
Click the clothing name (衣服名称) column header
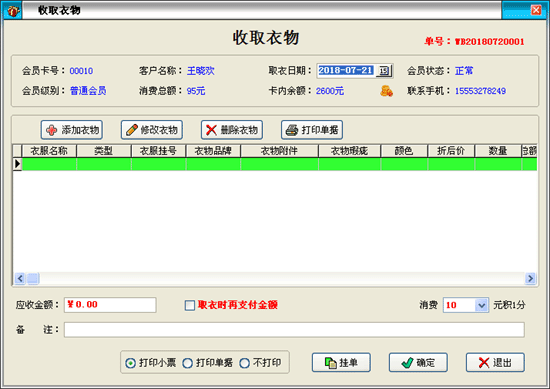[49, 151]
